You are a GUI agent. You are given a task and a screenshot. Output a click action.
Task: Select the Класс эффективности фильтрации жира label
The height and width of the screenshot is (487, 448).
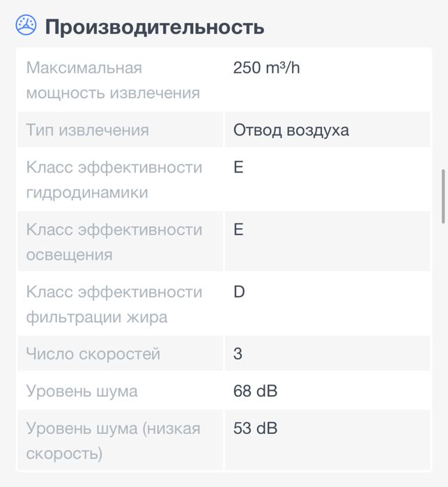pyautogui.click(x=114, y=304)
